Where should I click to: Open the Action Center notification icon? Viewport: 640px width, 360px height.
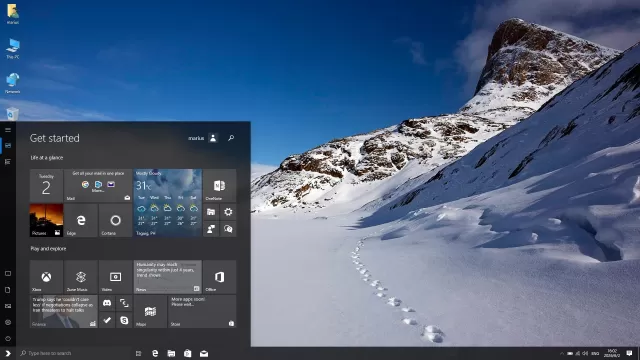point(629,353)
